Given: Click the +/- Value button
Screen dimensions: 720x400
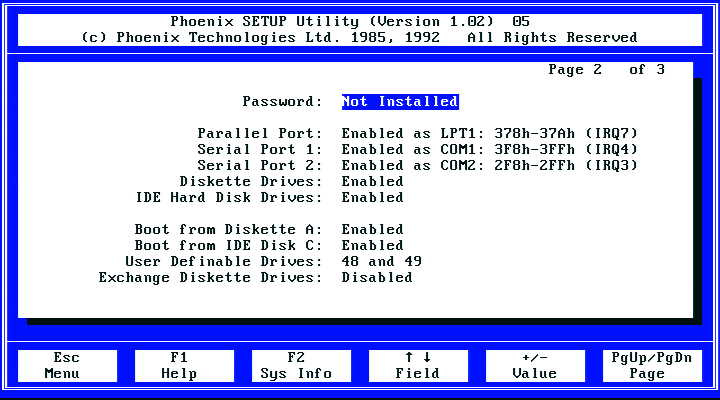Looking at the screenshot, I should 535,366.
